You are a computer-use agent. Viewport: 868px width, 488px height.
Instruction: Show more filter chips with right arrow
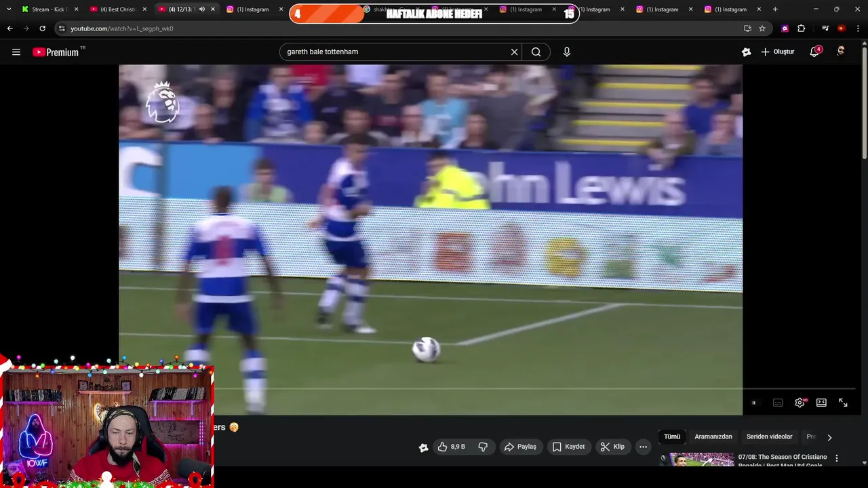coord(829,437)
